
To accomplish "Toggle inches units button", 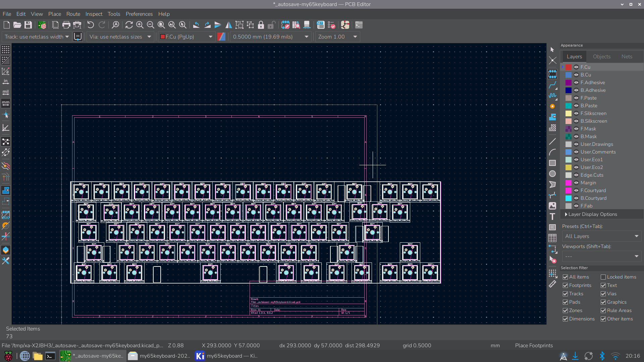I will (x=6, y=82).
